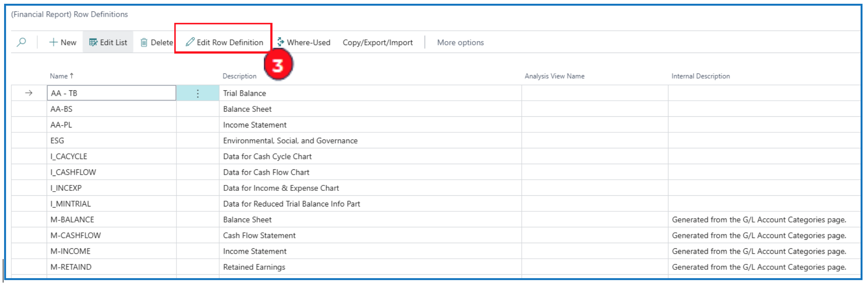Click the AA - TB name input field
The image size is (868, 284).
[x=111, y=93]
